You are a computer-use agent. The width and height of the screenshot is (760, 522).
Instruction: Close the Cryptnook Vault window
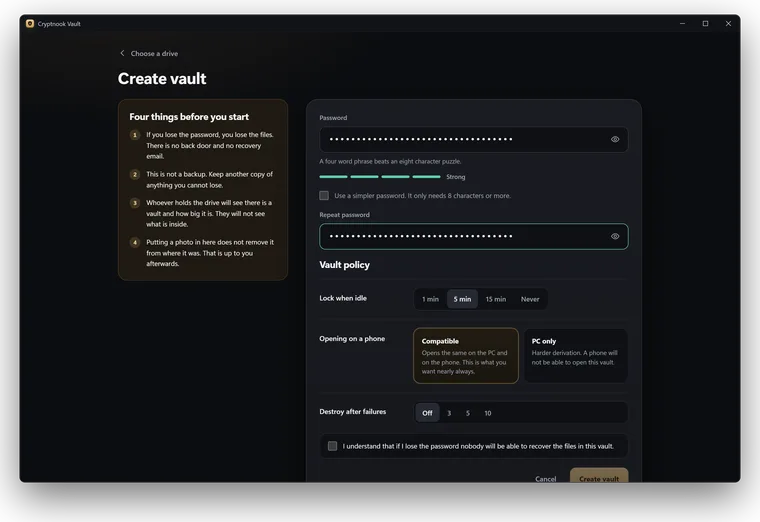(728, 24)
